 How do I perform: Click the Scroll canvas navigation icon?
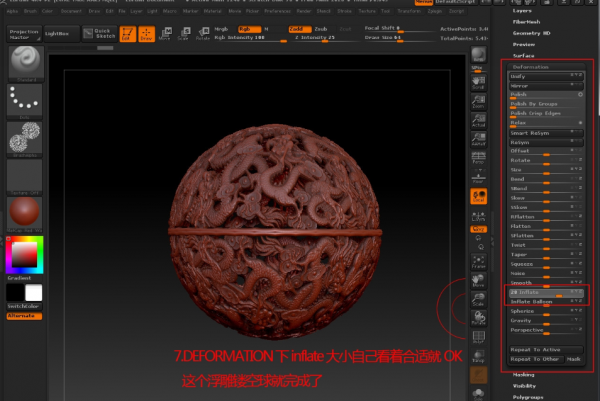478,83
